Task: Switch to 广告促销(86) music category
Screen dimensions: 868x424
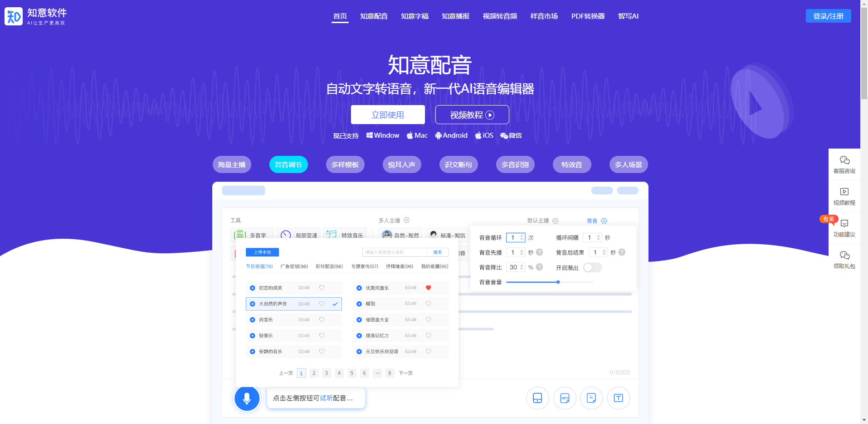Action: pyautogui.click(x=294, y=266)
